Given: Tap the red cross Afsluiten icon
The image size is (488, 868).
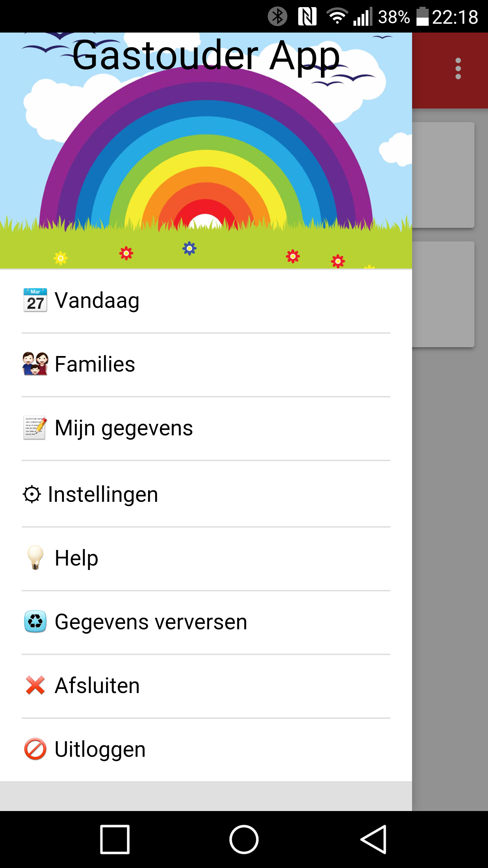Looking at the screenshot, I should [35, 686].
